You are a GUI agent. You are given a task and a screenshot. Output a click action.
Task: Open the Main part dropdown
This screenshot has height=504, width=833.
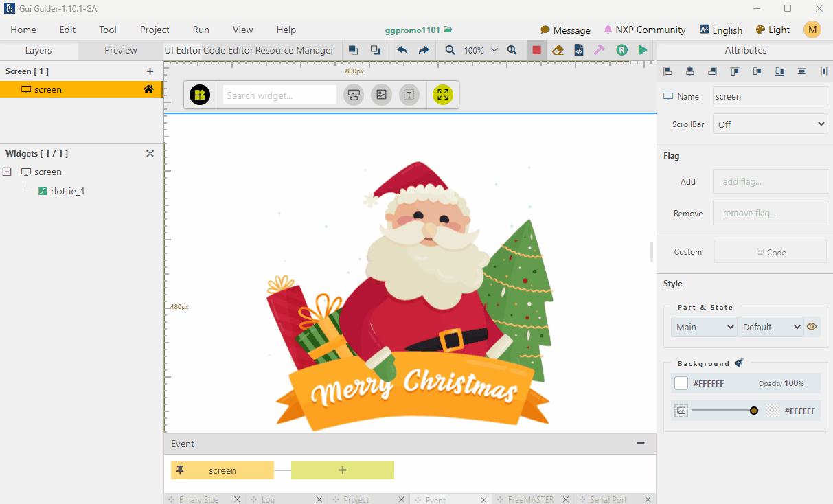[x=704, y=327]
